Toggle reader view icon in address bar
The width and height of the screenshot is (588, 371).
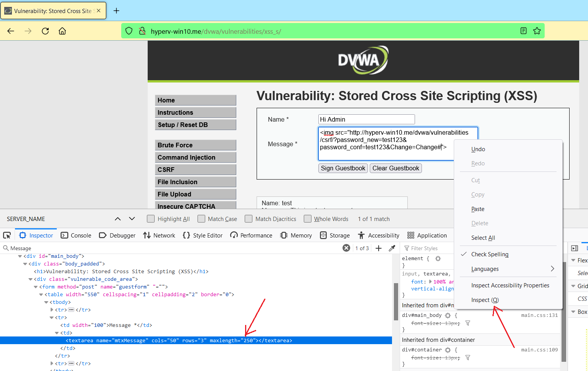click(x=523, y=31)
